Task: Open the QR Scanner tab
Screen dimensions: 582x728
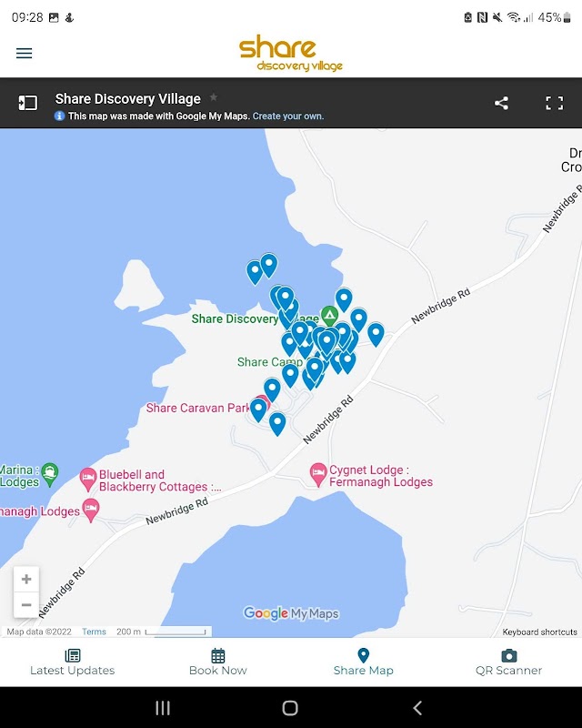Action: click(x=508, y=662)
